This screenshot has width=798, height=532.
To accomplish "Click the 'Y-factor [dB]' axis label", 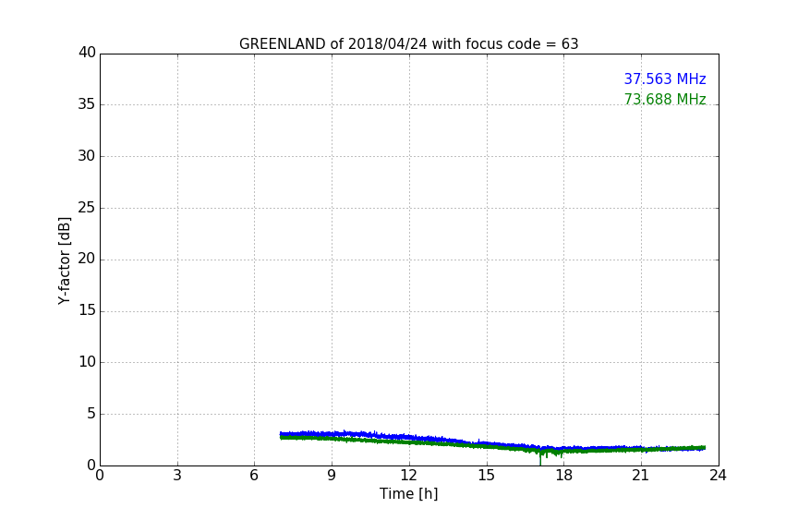I will click(64, 260).
